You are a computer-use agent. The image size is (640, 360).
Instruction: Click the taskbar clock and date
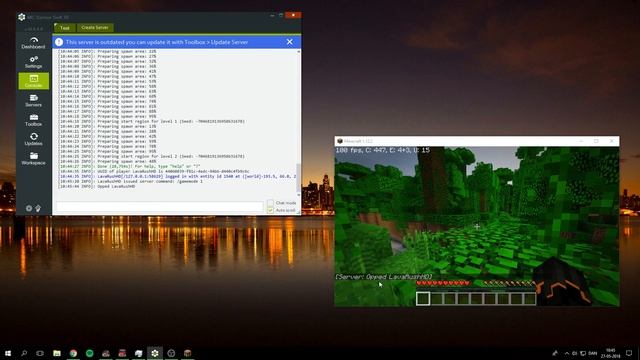tap(611, 353)
